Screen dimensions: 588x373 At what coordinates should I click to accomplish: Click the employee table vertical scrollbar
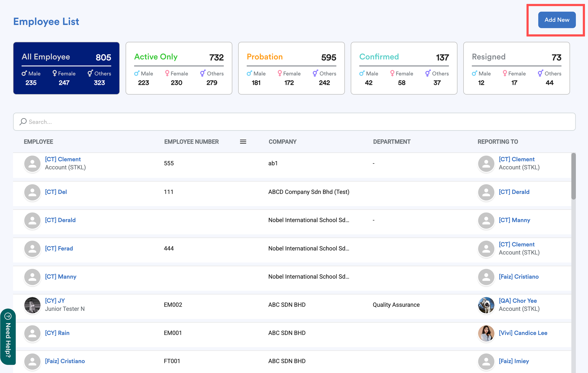pyautogui.click(x=573, y=176)
